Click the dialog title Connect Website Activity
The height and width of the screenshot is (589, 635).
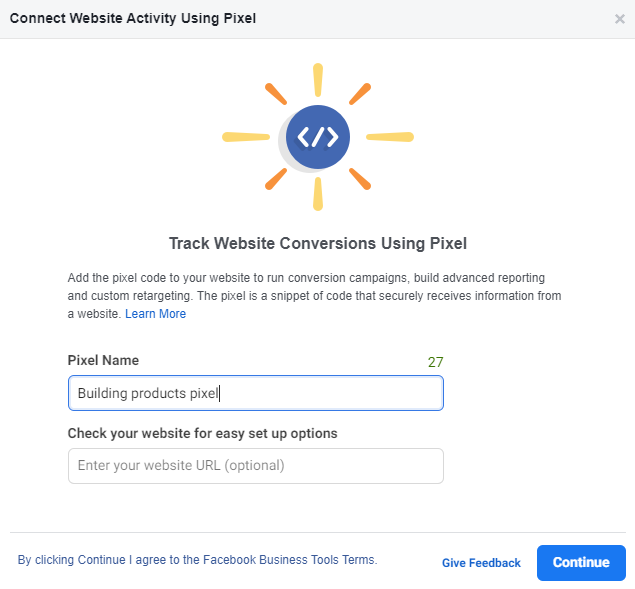pos(133,18)
